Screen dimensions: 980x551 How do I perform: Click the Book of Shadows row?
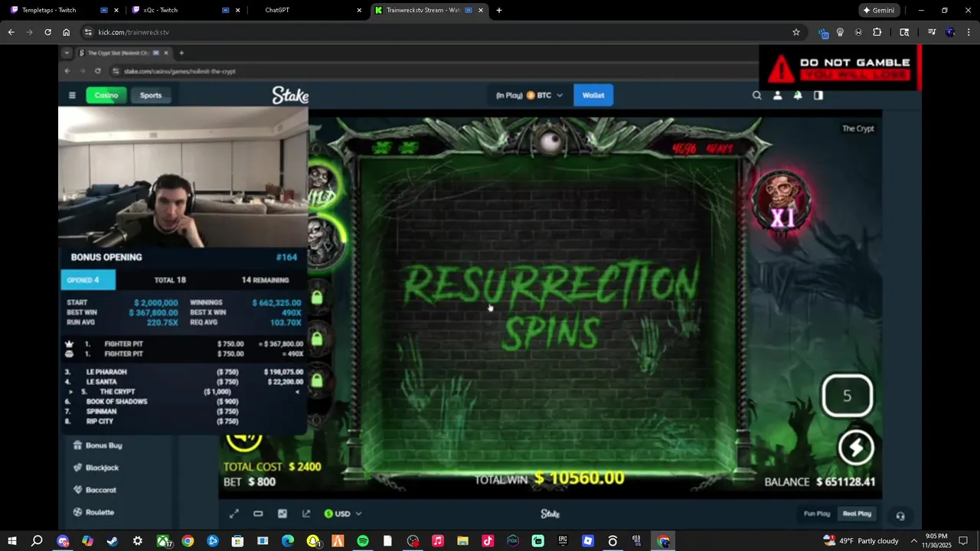click(184, 402)
